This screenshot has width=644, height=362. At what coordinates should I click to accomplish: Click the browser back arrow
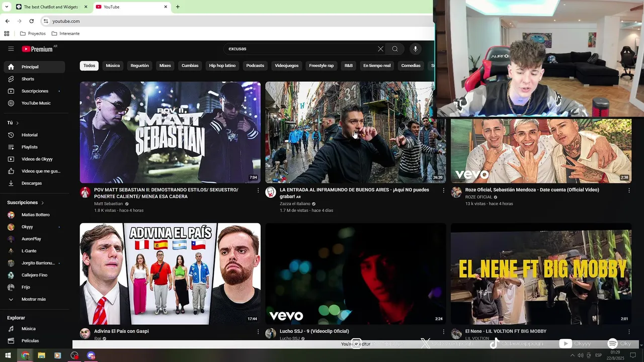(x=7, y=21)
